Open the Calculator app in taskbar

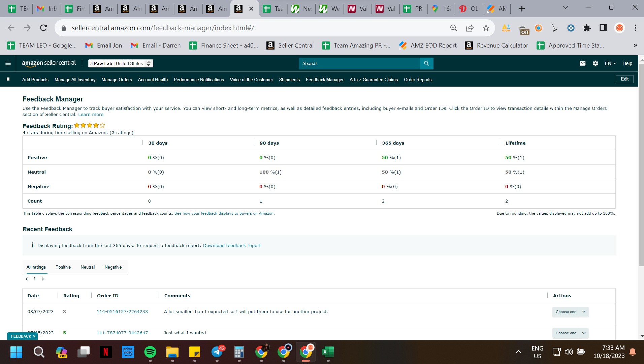click(239, 352)
